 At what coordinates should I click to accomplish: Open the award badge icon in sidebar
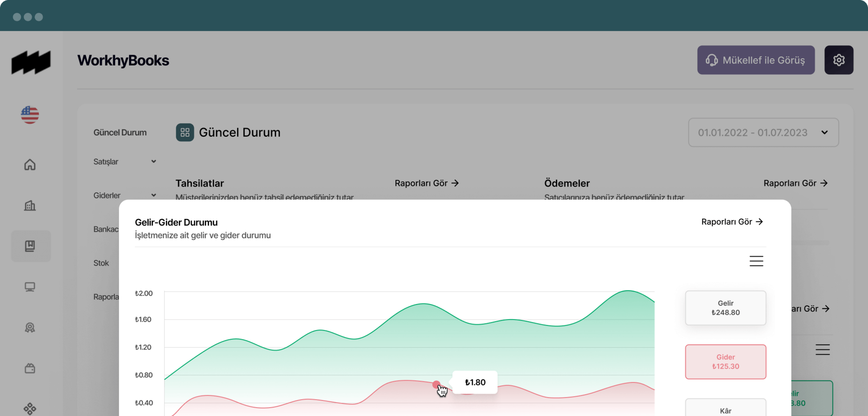(30, 328)
